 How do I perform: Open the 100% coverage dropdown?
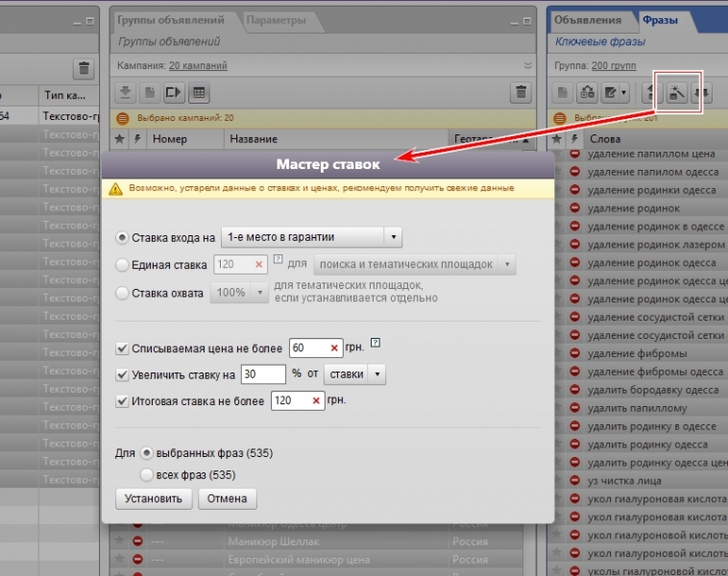click(x=239, y=293)
